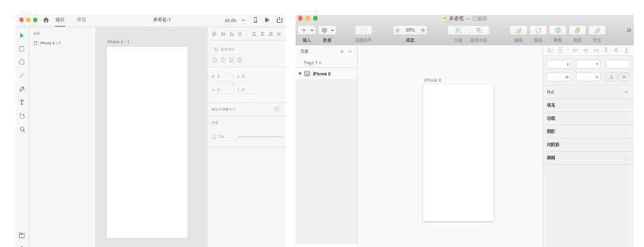
Task: Select the Ellipse tool in XD
Action: pos(22,62)
